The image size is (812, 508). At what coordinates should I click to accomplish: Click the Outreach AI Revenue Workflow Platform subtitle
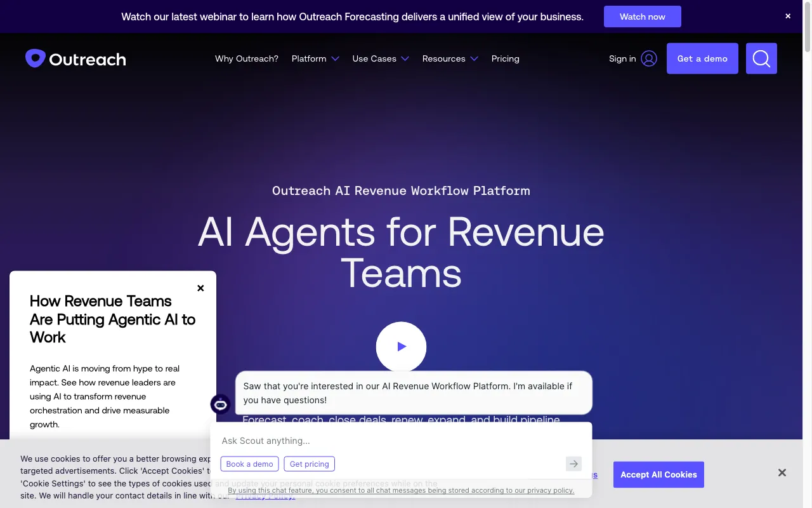click(x=401, y=190)
